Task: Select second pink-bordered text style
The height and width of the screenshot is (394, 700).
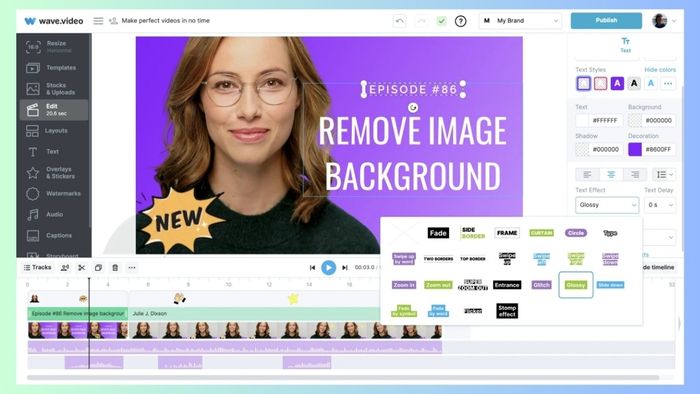Action: pos(600,83)
